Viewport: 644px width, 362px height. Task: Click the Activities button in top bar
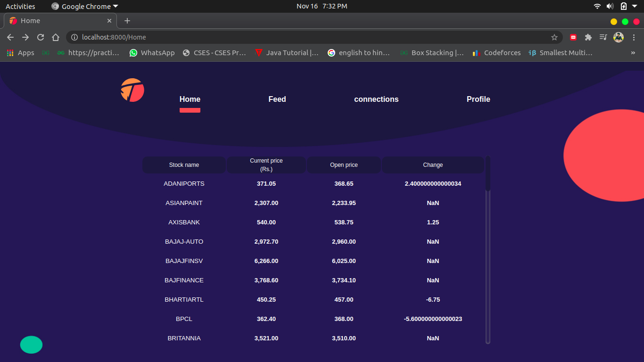click(x=20, y=6)
